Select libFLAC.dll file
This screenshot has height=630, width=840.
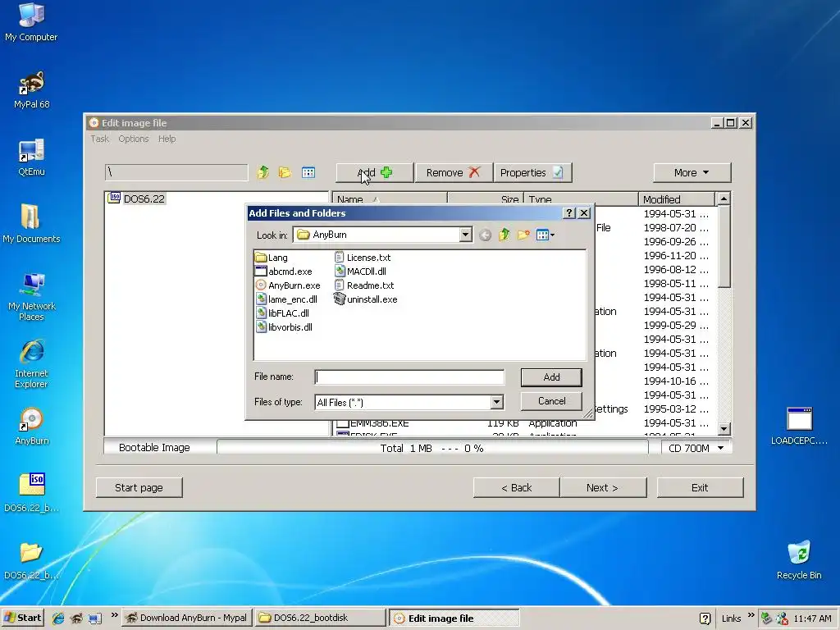point(282,313)
